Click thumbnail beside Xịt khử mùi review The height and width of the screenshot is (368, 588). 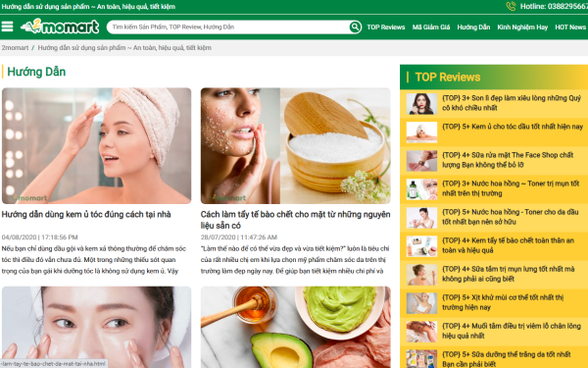(x=421, y=303)
